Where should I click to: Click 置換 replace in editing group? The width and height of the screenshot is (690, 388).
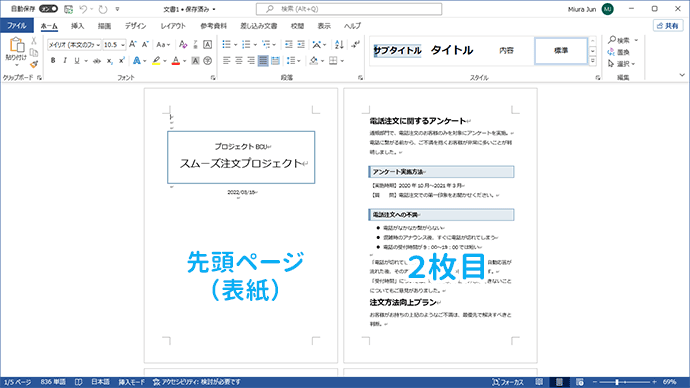(x=619, y=52)
